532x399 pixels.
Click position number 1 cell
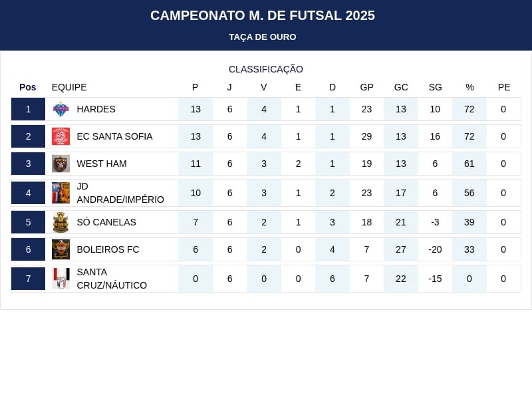(28, 109)
